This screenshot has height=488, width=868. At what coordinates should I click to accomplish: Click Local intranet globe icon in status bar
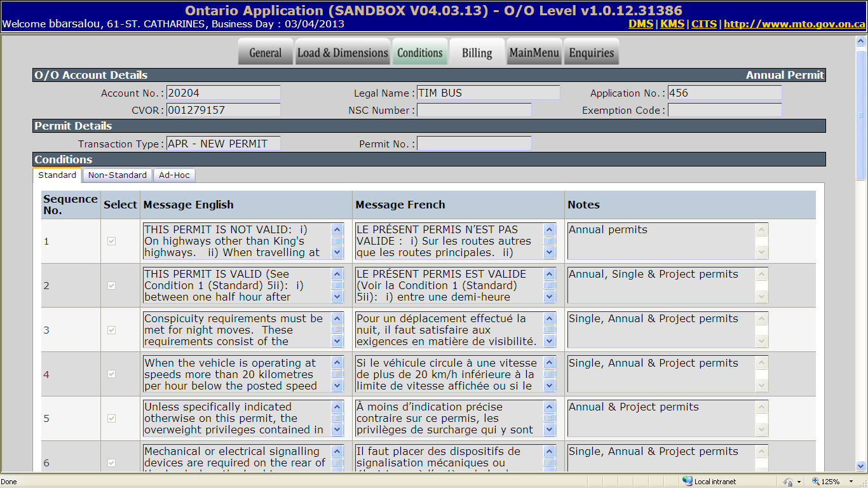(687, 482)
